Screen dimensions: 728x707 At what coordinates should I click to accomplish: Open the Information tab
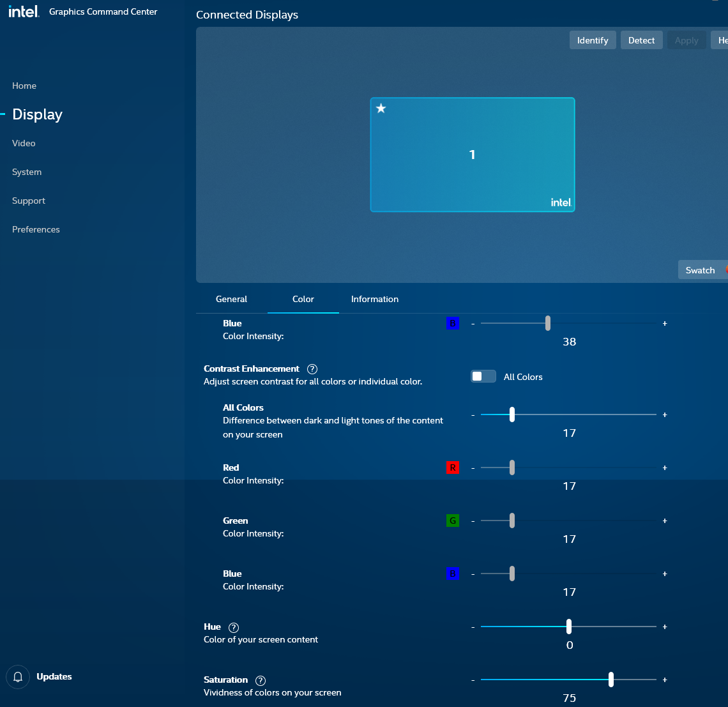tap(375, 299)
